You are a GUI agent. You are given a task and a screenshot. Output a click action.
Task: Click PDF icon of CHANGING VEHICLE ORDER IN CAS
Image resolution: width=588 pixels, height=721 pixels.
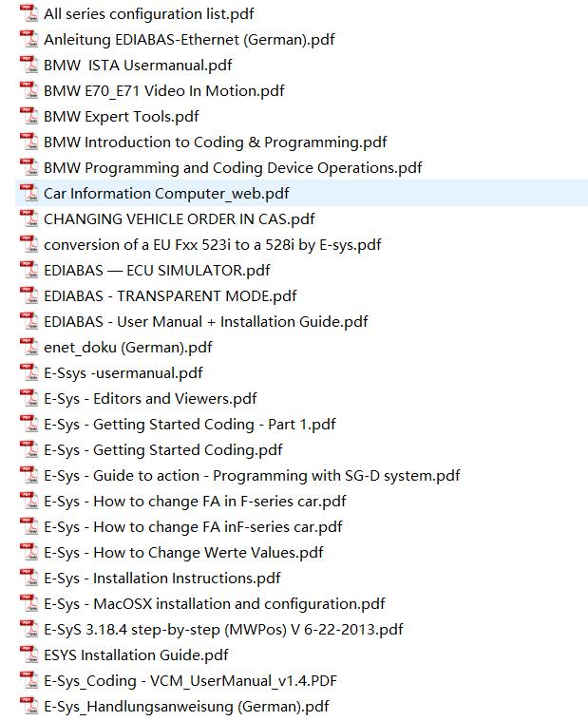coord(28,218)
